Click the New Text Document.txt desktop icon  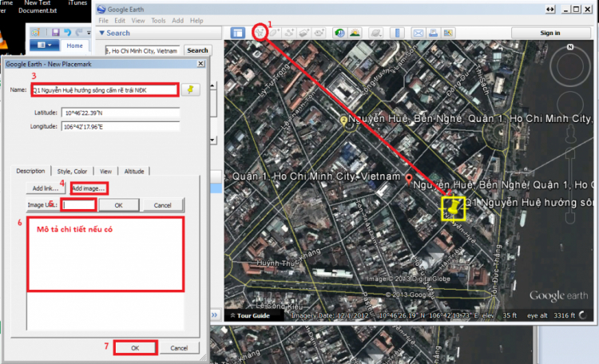coord(37,7)
